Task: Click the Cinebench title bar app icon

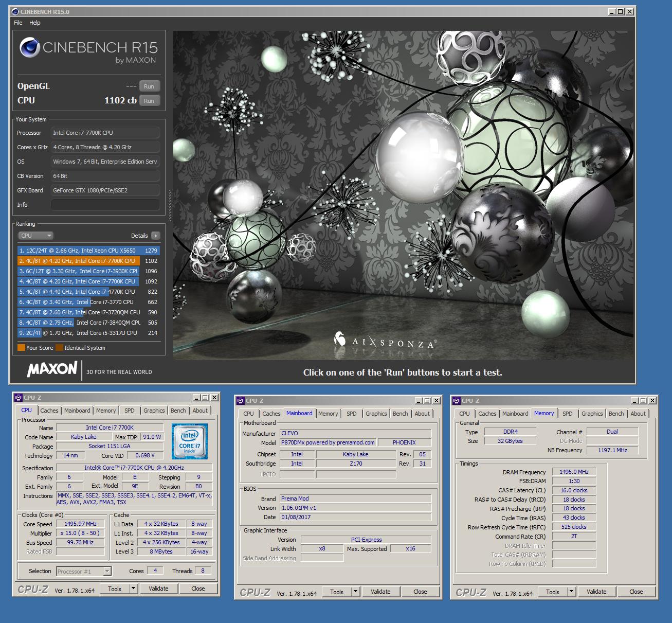Action: pyautogui.click(x=15, y=11)
